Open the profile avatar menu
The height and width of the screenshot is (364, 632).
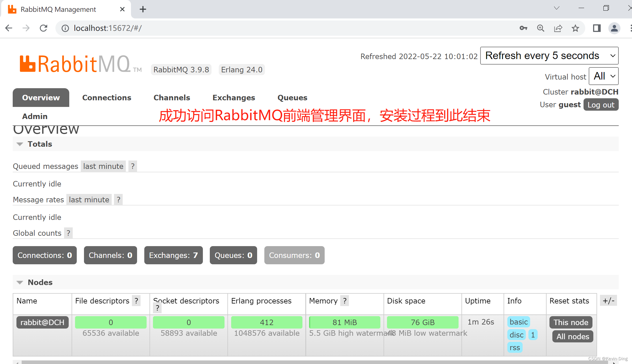pyautogui.click(x=614, y=28)
